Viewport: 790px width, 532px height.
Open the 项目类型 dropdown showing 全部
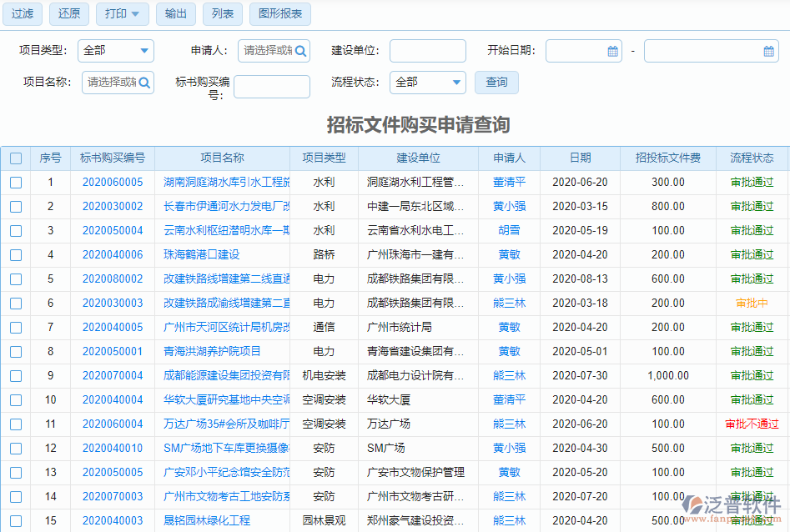[116, 51]
